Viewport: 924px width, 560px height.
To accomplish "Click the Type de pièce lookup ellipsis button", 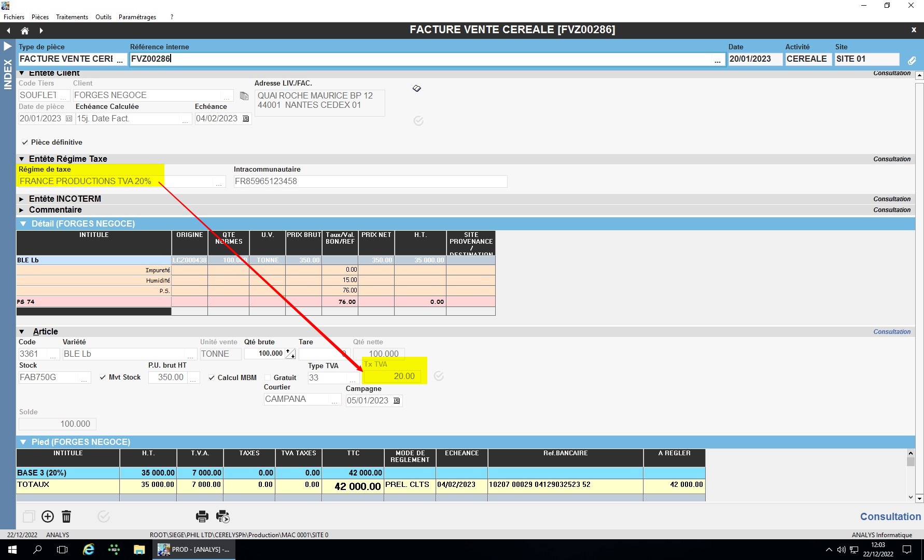I will (x=120, y=60).
